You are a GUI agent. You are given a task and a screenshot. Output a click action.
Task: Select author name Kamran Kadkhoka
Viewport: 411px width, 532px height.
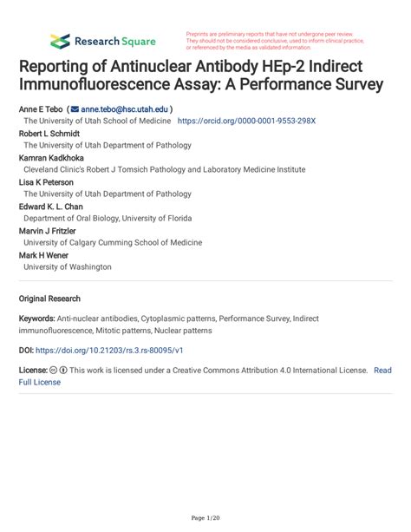tap(51, 158)
